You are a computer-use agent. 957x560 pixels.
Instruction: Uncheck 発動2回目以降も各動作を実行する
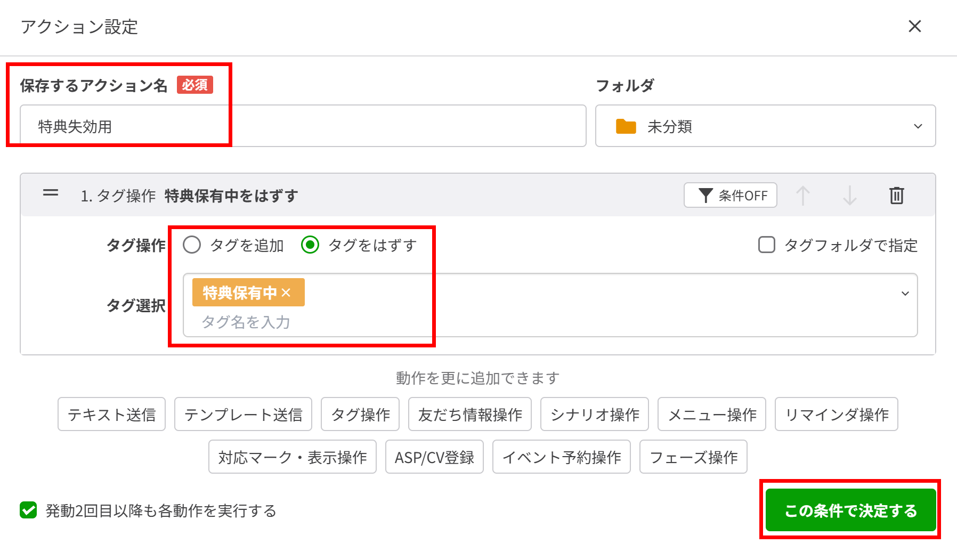(28, 511)
